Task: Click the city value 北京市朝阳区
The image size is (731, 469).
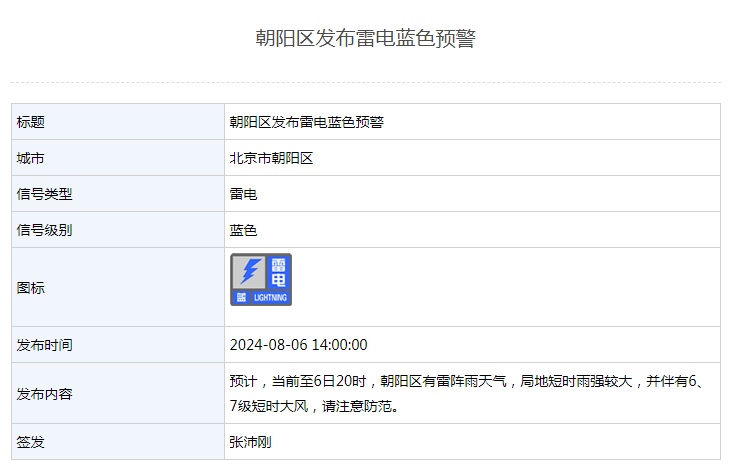Action: [x=272, y=158]
